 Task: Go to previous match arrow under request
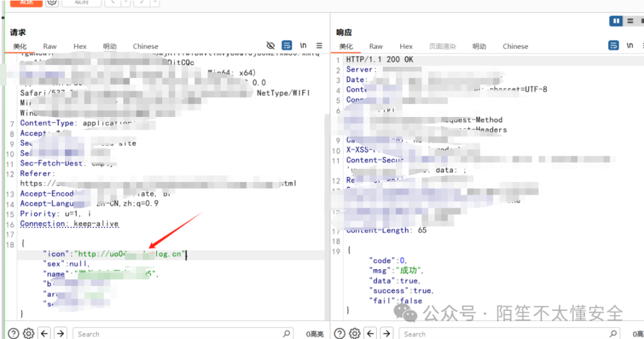pos(44,333)
